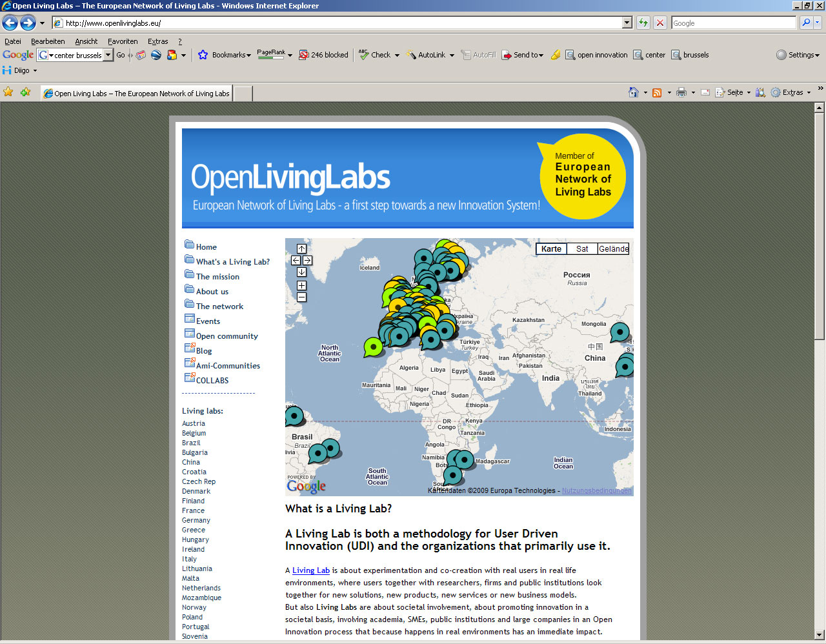The width and height of the screenshot is (826, 644).
Task: Click the red Stop loading button
Action: point(660,23)
